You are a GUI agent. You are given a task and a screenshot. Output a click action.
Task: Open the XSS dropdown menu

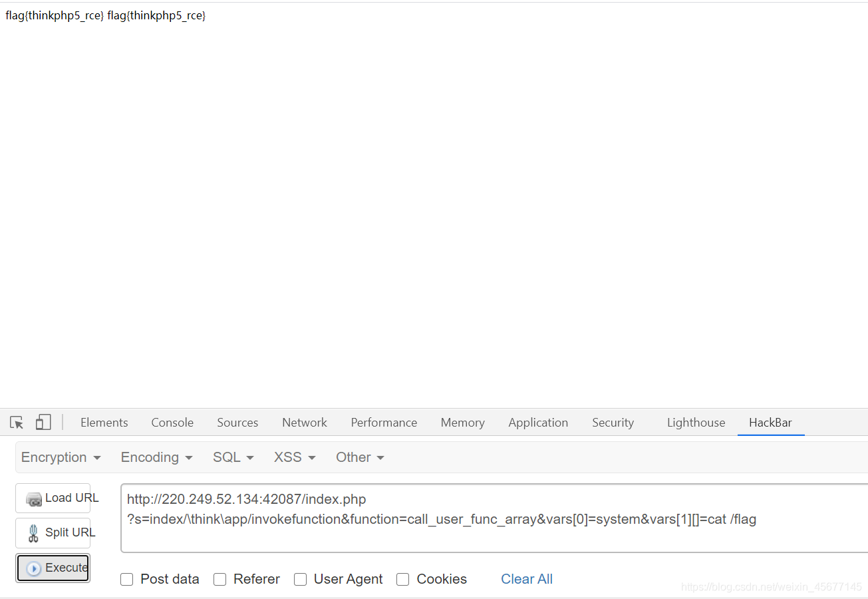295,457
